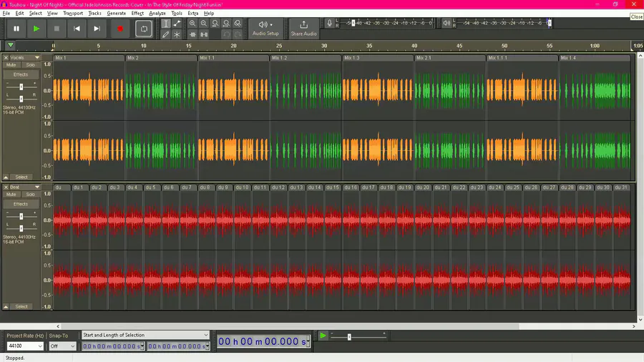This screenshot has width=644, height=362.
Task: Open the File menu
Action: 6,13
